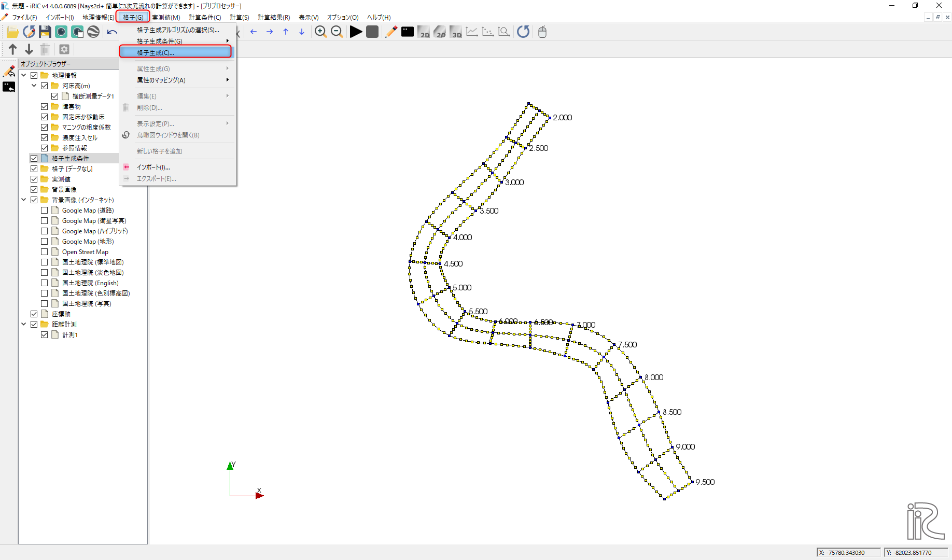Click the move view down arrow

point(302,32)
